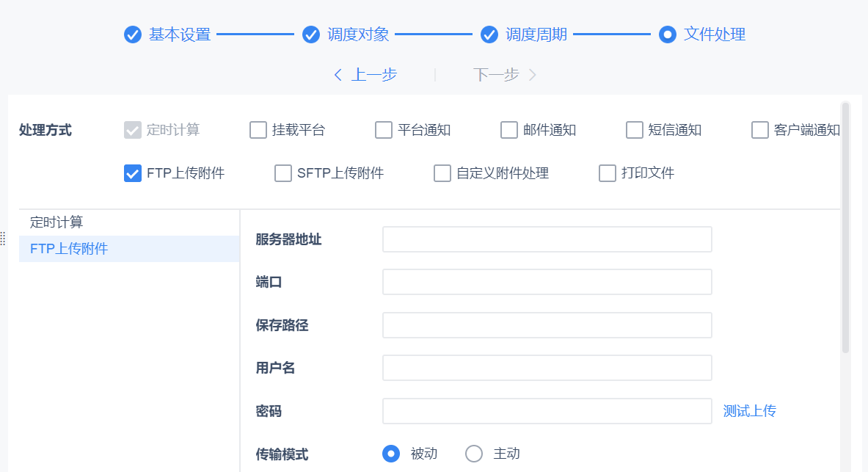
Task: Click the 调度周期 step checkmark icon
Action: point(489,35)
